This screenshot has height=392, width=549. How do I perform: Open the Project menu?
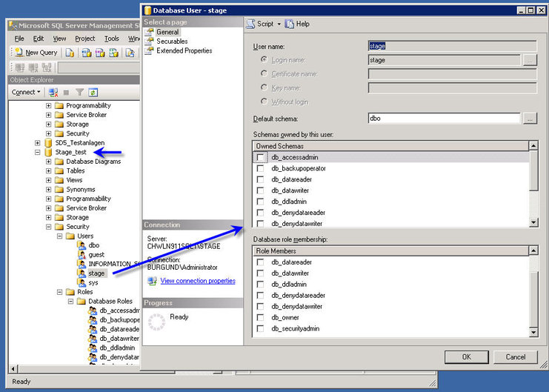(x=84, y=39)
